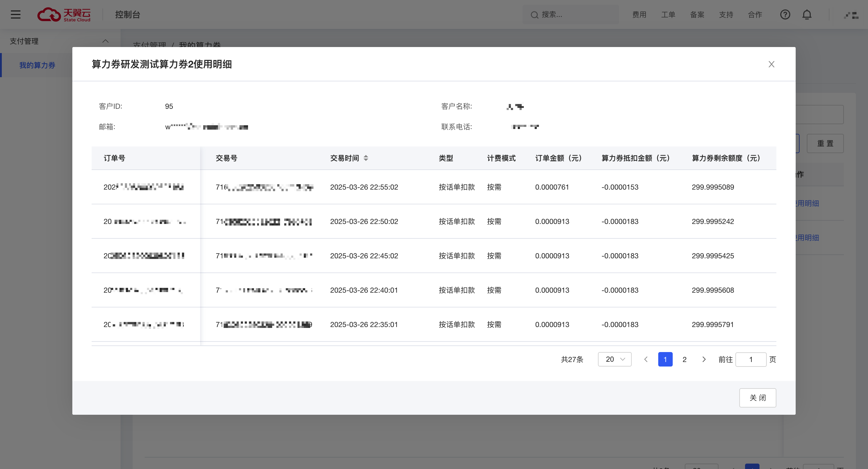
Task: Open the hamburger navigation menu
Action: point(15,14)
